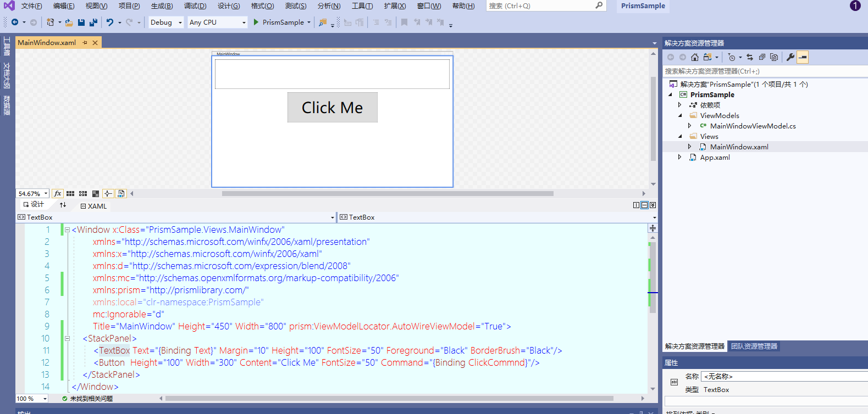Toggle snap grid display in designer
The height and width of the screenshot is (414, 868).
click(70, 194)
